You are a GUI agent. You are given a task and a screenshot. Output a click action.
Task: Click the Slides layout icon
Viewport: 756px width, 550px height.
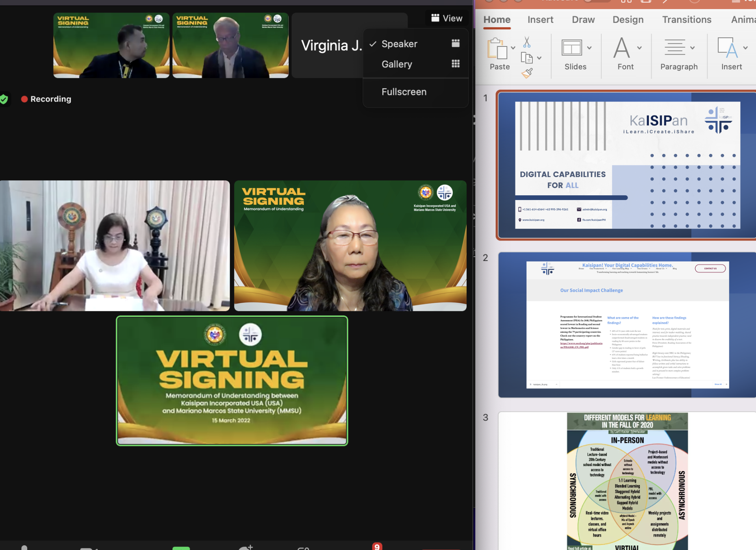(x=571, y=48)
